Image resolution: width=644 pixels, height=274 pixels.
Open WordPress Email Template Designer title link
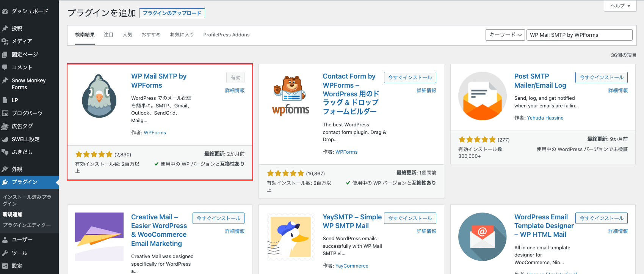(x=544, y=226)
